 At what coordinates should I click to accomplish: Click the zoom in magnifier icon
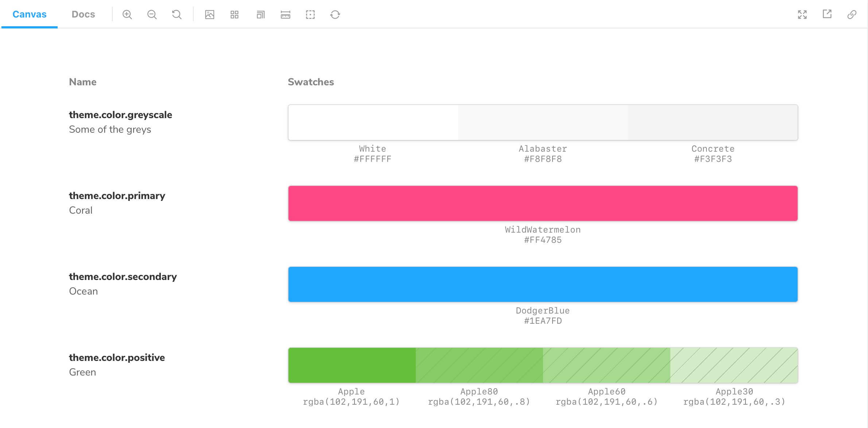127,15
